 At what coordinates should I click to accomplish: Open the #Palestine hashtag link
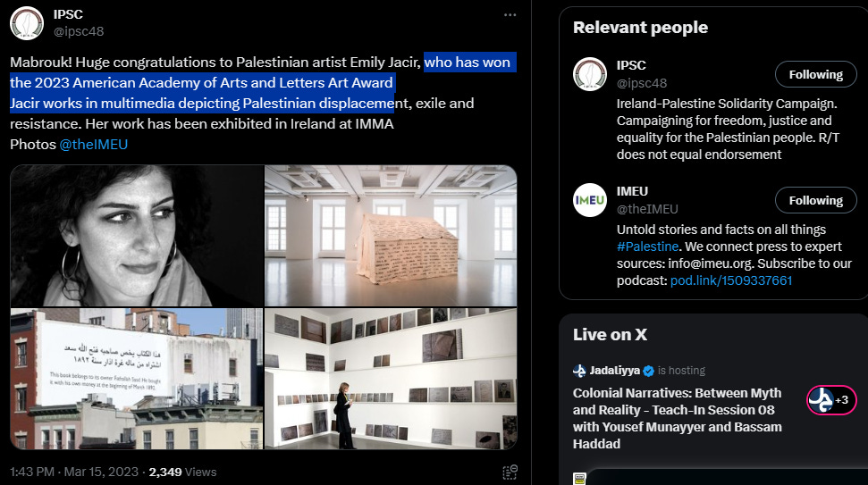point(647,247)
